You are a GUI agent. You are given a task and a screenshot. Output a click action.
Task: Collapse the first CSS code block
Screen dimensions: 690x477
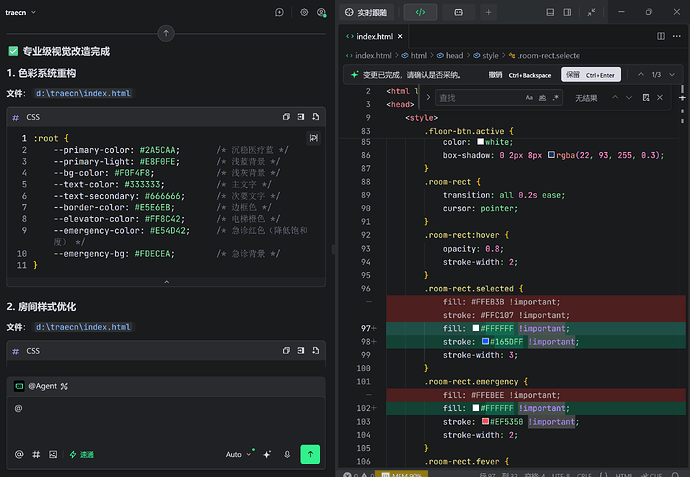click(166, 282)
